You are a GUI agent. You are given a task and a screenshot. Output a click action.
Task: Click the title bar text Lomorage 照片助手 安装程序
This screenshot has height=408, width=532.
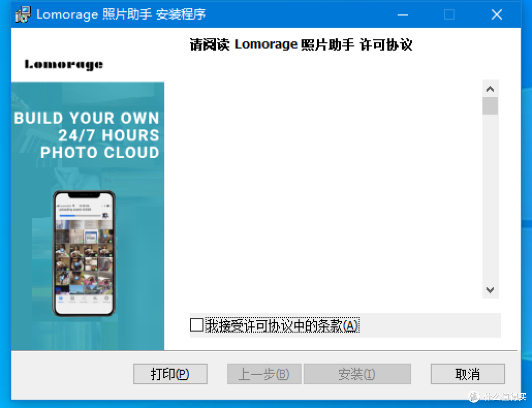[120, 14]
